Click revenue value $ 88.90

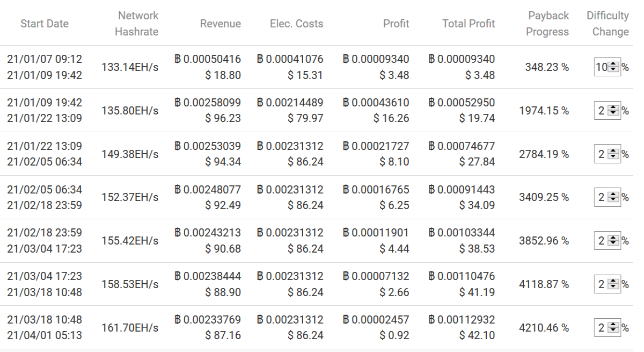(x=223, y=292)
